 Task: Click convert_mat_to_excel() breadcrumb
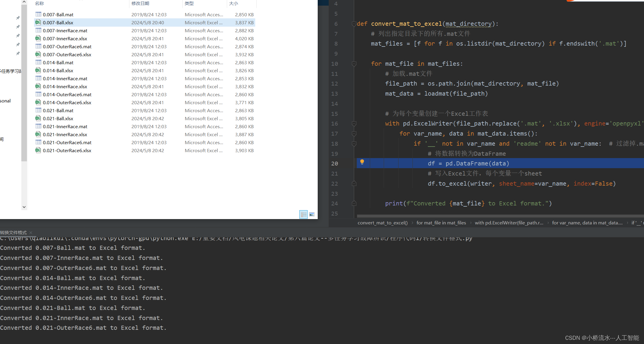382,223
